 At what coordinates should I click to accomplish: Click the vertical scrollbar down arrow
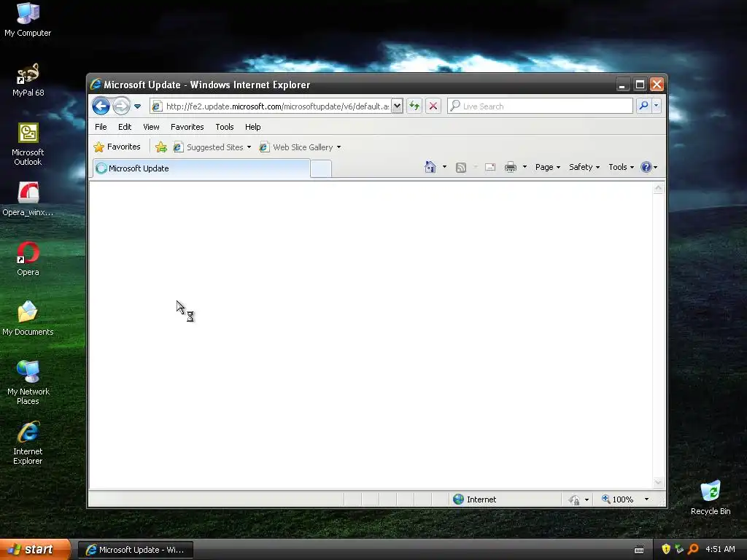(658, 483)
